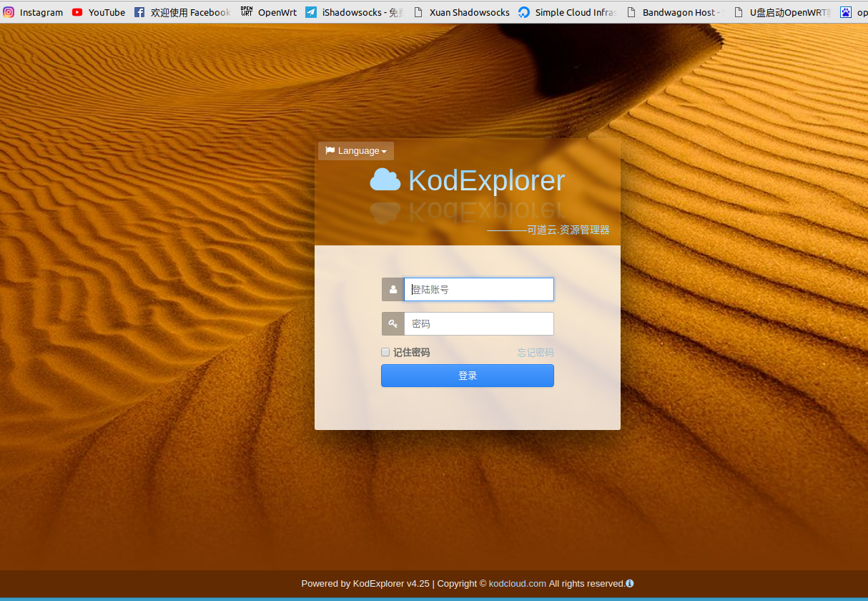868x601 pixels.
Task: Open the OpenWrt bookmark
Action: 269,12
